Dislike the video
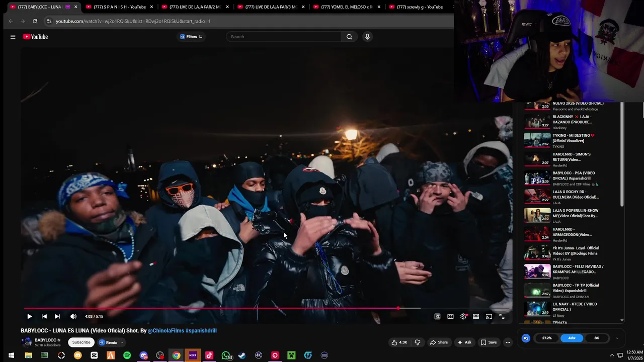This screenshot has height=362, width=644. pyautogui.click(x=417, y=342)
